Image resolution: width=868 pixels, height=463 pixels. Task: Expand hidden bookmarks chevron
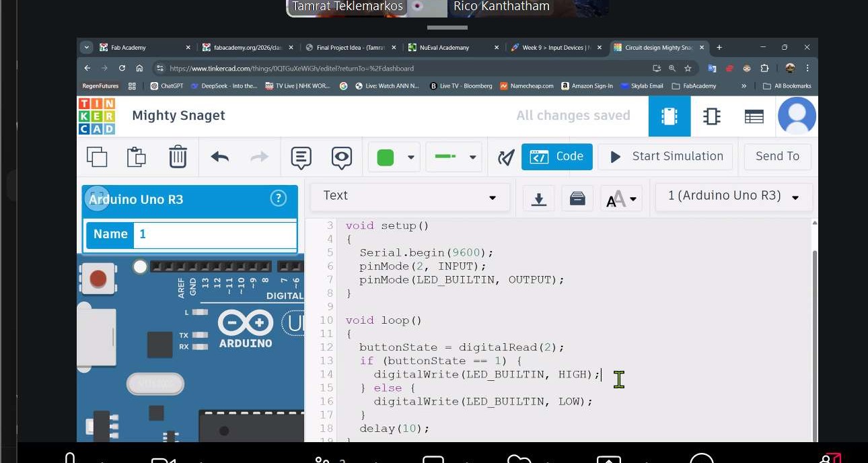click(x=744, y=86)
